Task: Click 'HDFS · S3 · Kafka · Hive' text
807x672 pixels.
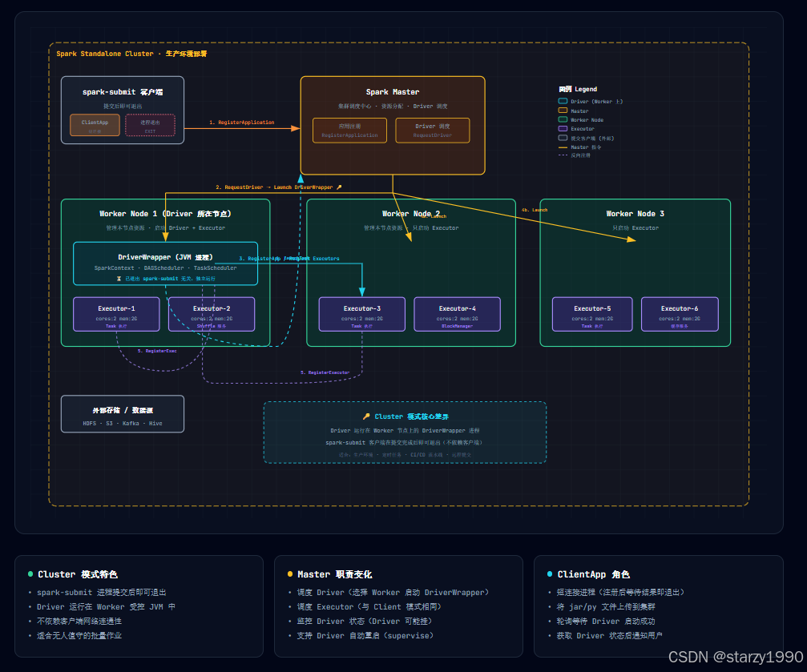Action: (x=123, y=424)
